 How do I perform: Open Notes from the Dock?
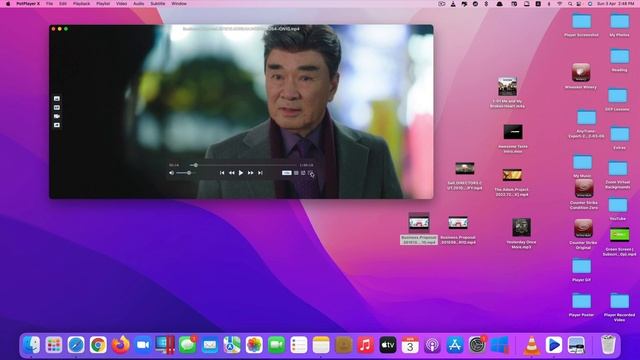click(x=321, y=345)
